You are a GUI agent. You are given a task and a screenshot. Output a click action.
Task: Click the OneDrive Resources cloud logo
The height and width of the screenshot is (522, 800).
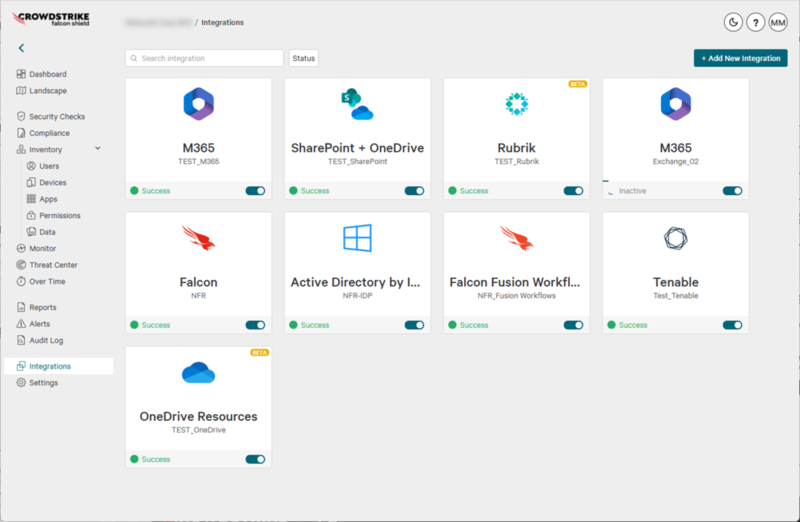(x=198, y=372)
